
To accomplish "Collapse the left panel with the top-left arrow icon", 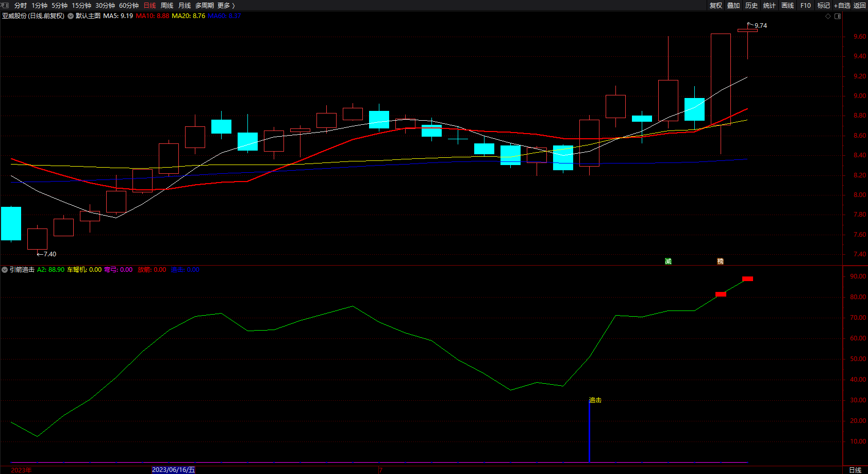I will (5, 5).
